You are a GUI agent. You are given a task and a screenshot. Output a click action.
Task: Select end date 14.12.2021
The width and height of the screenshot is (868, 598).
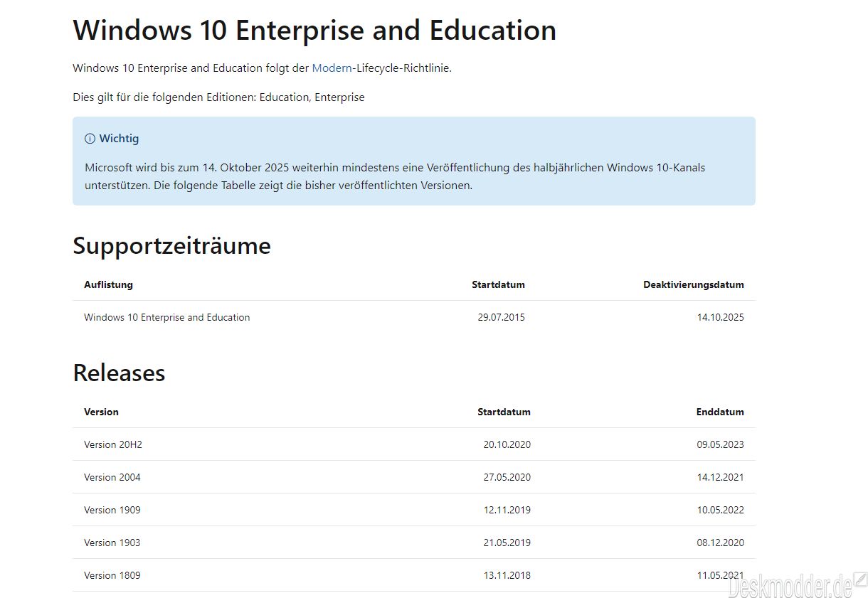721,477
